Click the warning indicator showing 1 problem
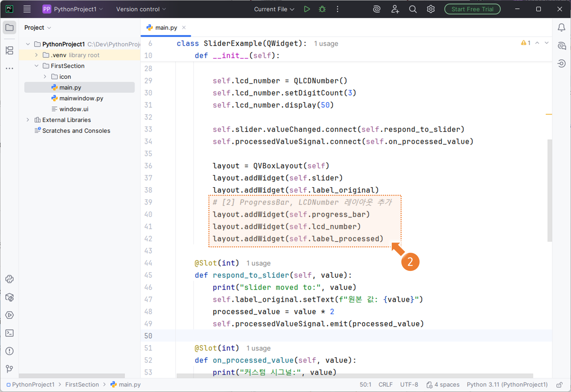This screenshot has width=571, height=392. tap(526, 43)
